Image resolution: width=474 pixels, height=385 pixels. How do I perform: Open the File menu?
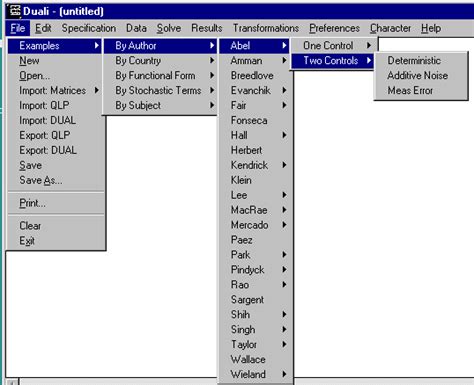[18, 28]
